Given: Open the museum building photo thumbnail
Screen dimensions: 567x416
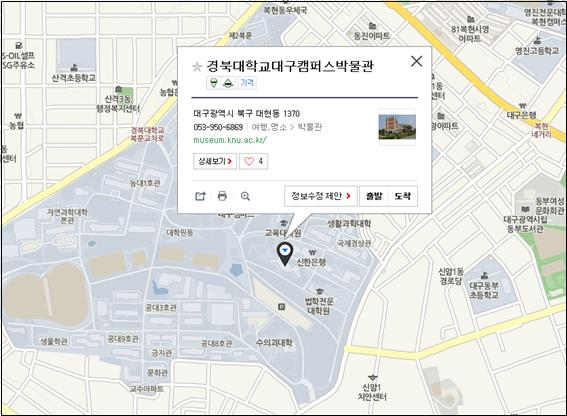Looking at the screenshot, I should click(397, 127).
